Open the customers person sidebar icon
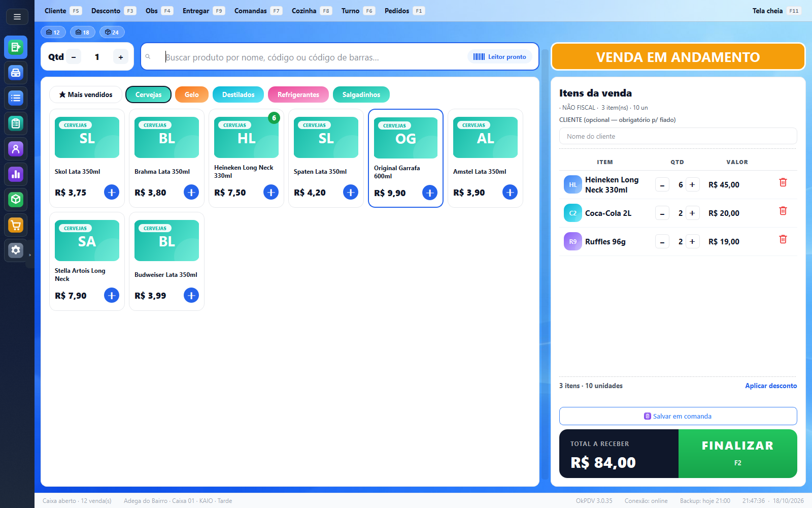 (16, 149)
